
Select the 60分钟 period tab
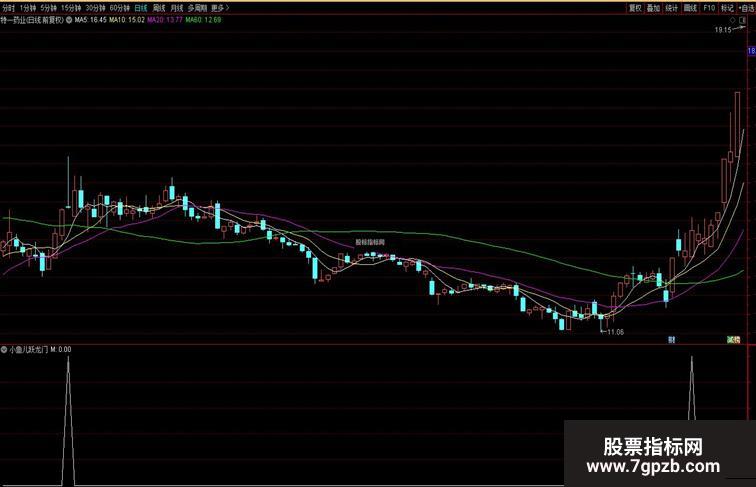pos(120,8)
